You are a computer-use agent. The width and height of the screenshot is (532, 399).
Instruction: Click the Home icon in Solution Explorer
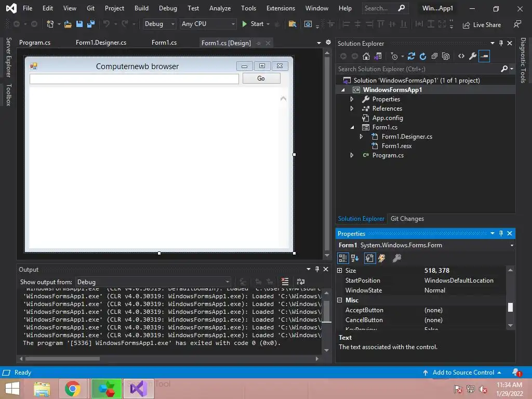[x=366, y=56]
